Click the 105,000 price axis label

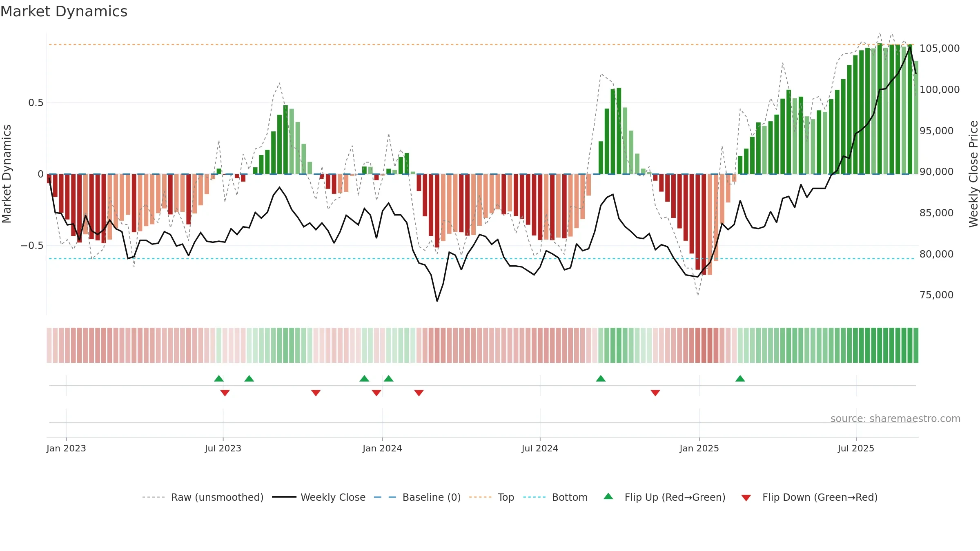click(940, 49)
